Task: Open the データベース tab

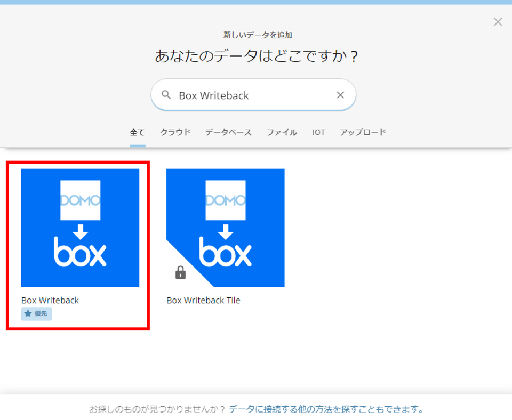Action: (228, 132)
